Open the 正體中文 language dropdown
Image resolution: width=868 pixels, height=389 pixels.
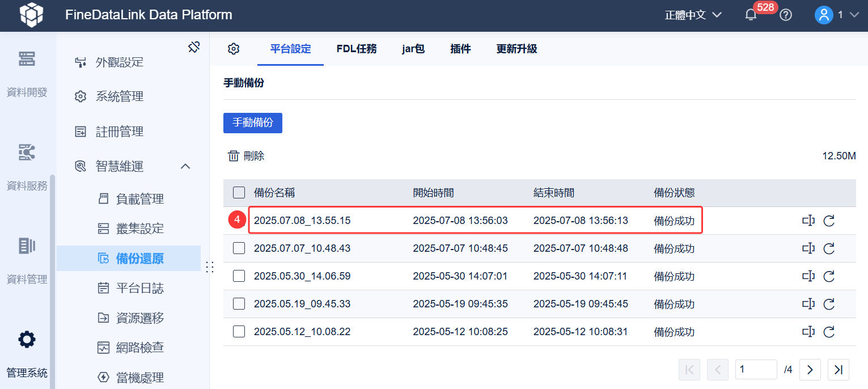point(693,15)
